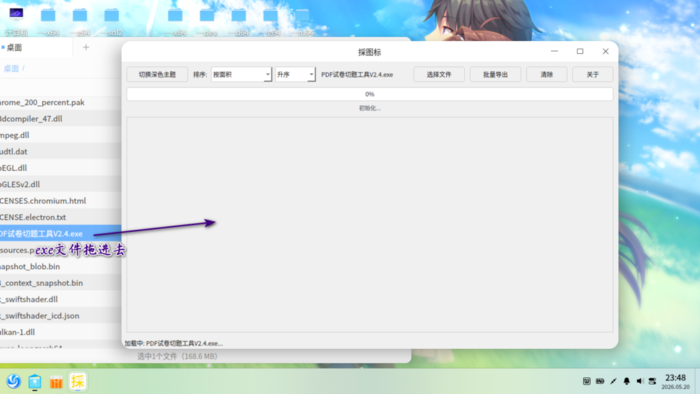Select the d3dcompiler_47.dll file row
The width and height of the screenshot is (700, 394).
(60, 119)
